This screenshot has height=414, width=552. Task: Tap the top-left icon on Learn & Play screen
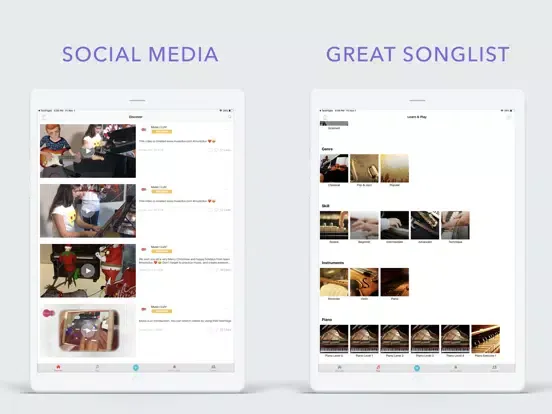pos(325,117)
